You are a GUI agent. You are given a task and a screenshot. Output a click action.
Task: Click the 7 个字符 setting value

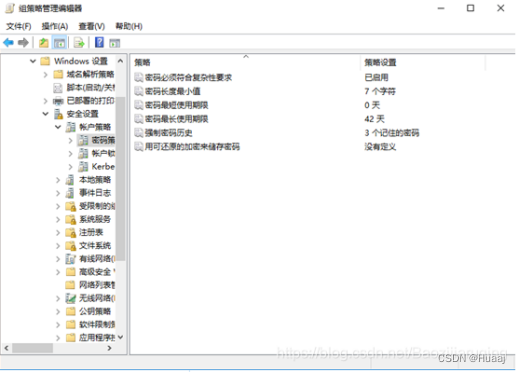click(x=380, y=91)
